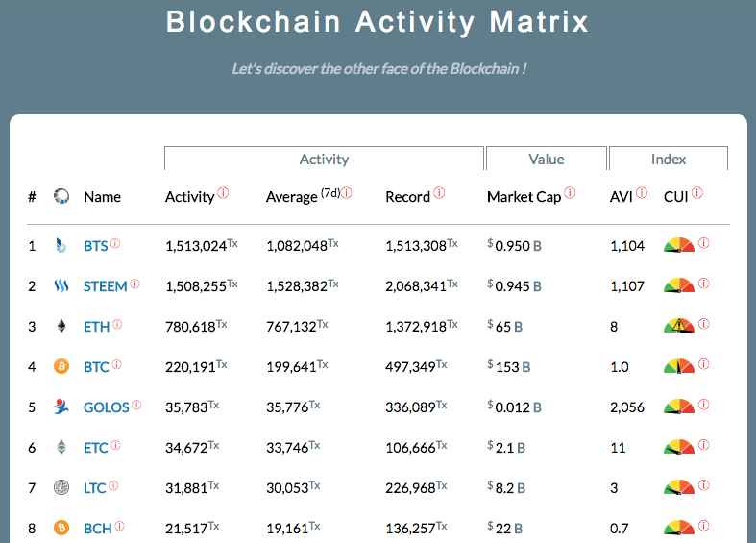Click info icon after ETC CUI gauge

click(704, 445)
